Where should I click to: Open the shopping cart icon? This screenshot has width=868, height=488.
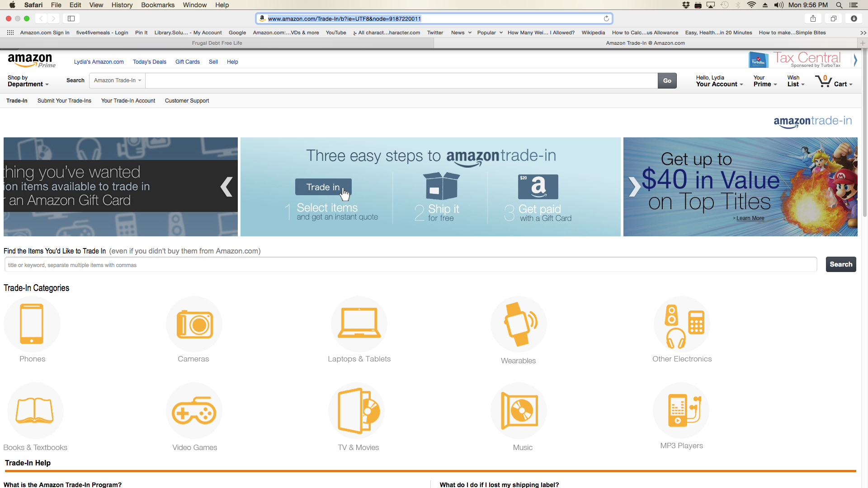click(824, 81)
